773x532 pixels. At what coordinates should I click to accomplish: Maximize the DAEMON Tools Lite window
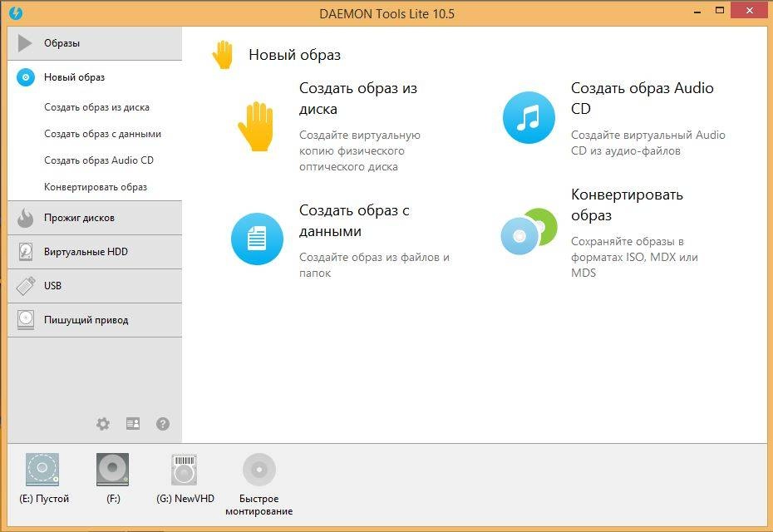(720, 11)
